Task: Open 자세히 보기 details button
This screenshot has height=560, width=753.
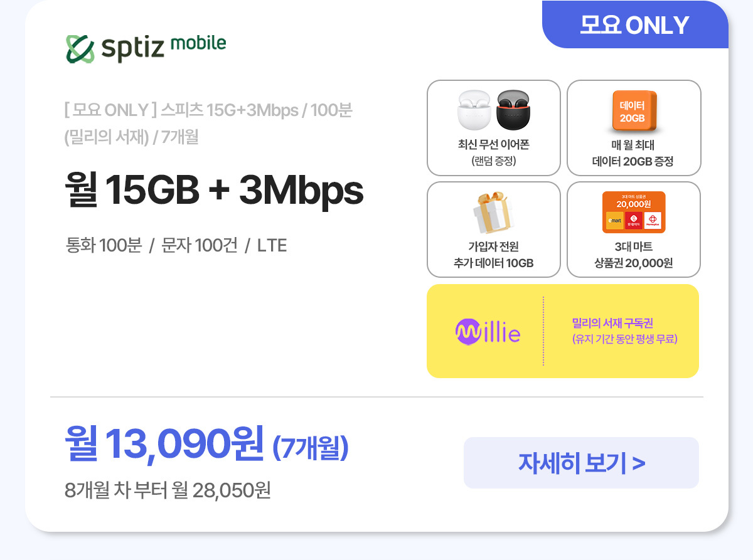Action: click(x=581, y=463)
